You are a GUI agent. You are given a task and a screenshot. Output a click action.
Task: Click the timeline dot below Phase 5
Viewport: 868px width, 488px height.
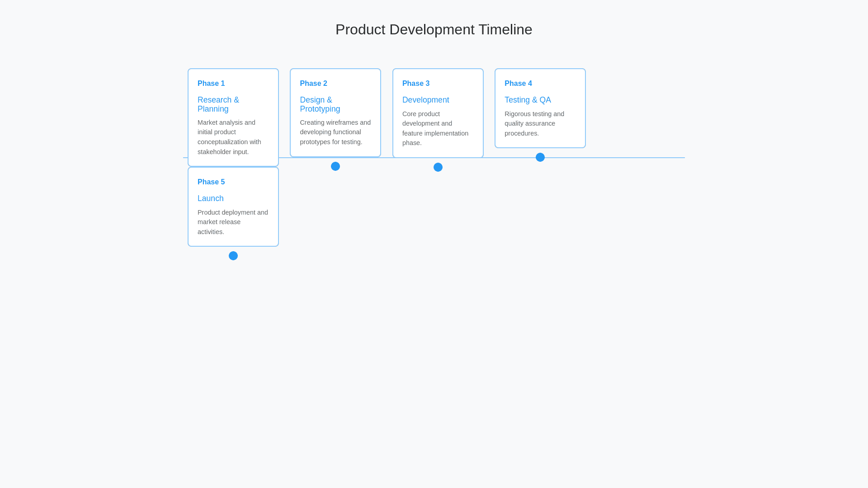[233, 256]
